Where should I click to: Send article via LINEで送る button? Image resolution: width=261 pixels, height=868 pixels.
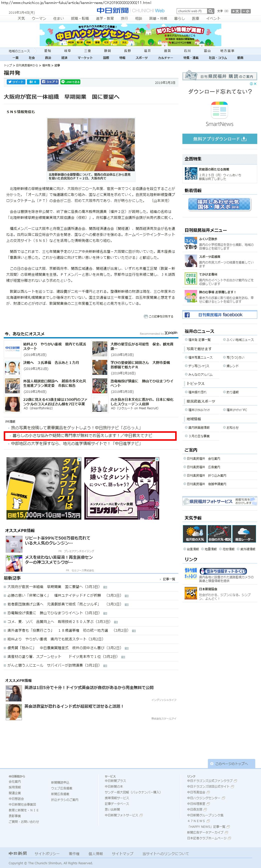click(x=70, y=82)
